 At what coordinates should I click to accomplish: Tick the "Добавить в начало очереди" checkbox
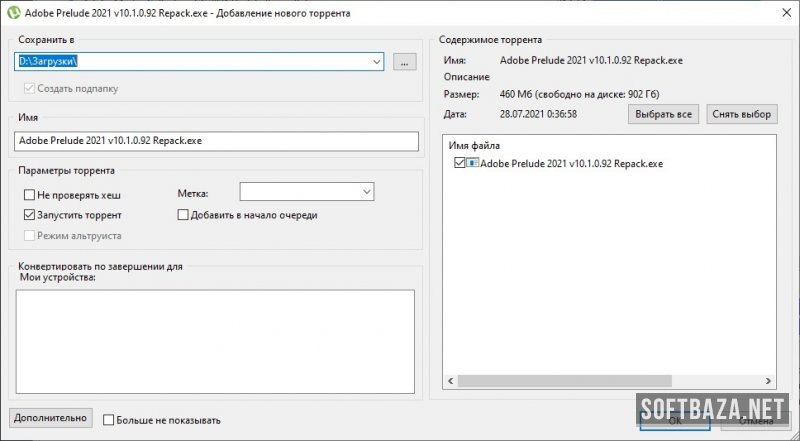pyautogui.click(x=183, y=215)
